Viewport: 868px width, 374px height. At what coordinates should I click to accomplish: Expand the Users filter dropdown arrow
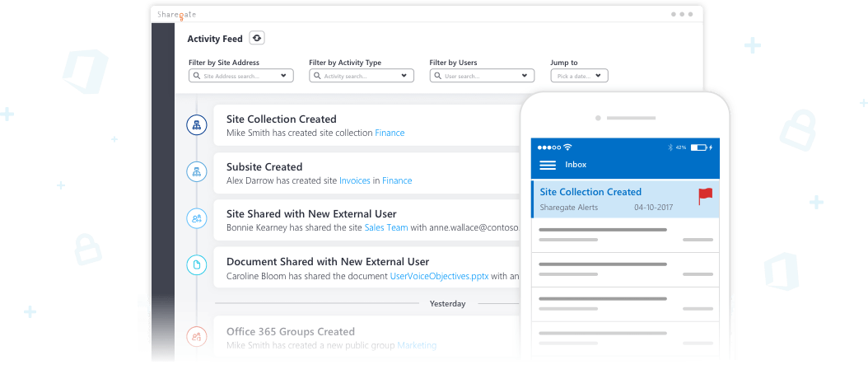click(525, 76)
